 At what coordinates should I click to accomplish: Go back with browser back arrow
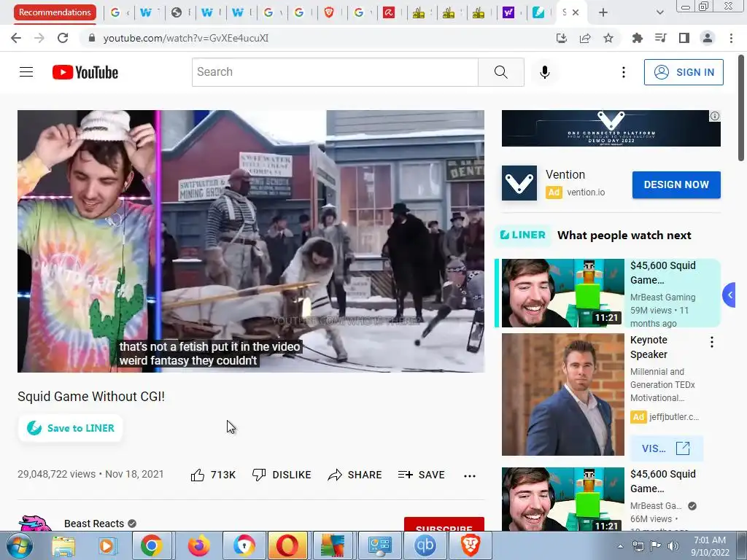coord(16,38)
